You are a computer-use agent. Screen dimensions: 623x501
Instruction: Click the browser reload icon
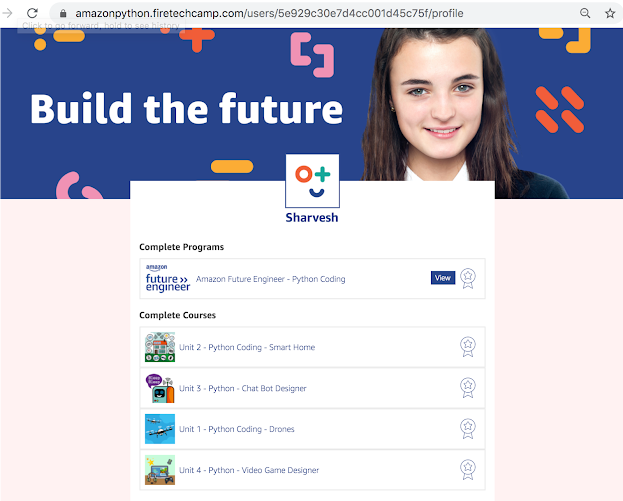point(32,13)
